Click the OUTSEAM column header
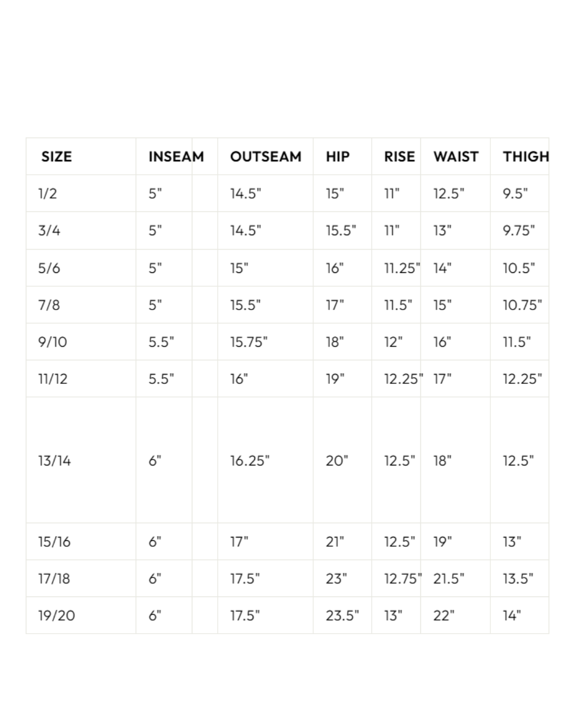 click(266, 157)
